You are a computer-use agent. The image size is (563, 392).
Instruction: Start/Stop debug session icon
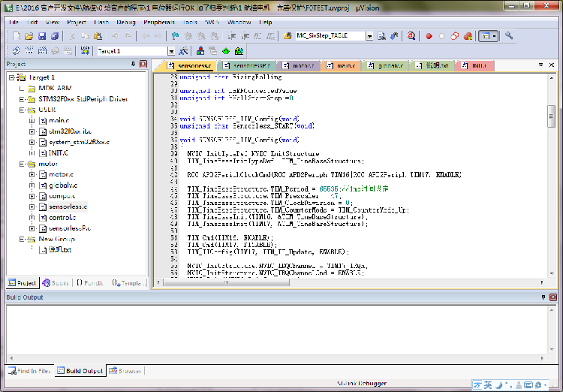tap(411, 36)
